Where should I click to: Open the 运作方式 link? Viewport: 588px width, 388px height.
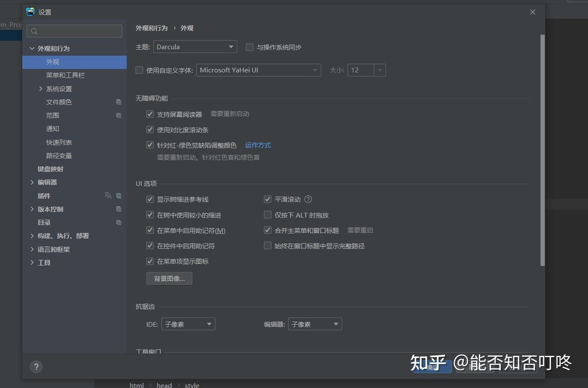point(258,145)
